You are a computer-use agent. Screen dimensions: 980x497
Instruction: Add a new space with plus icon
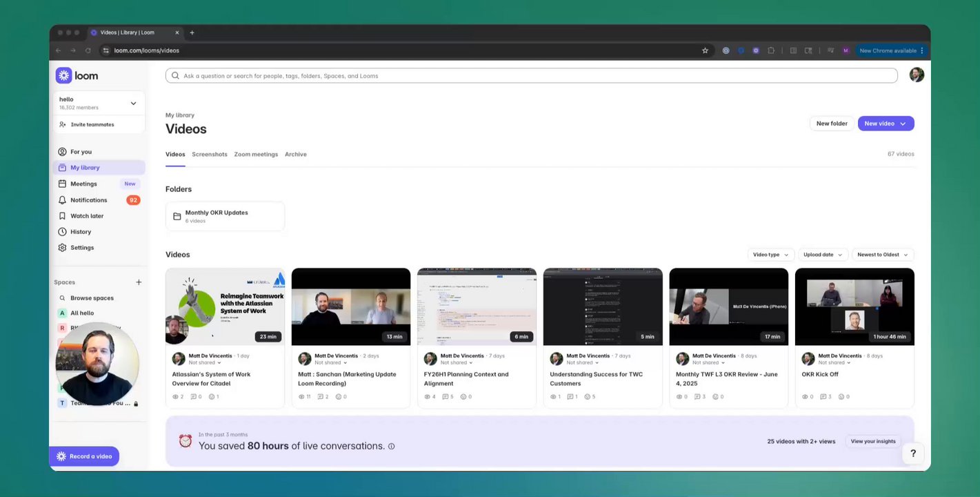point(139,282)
